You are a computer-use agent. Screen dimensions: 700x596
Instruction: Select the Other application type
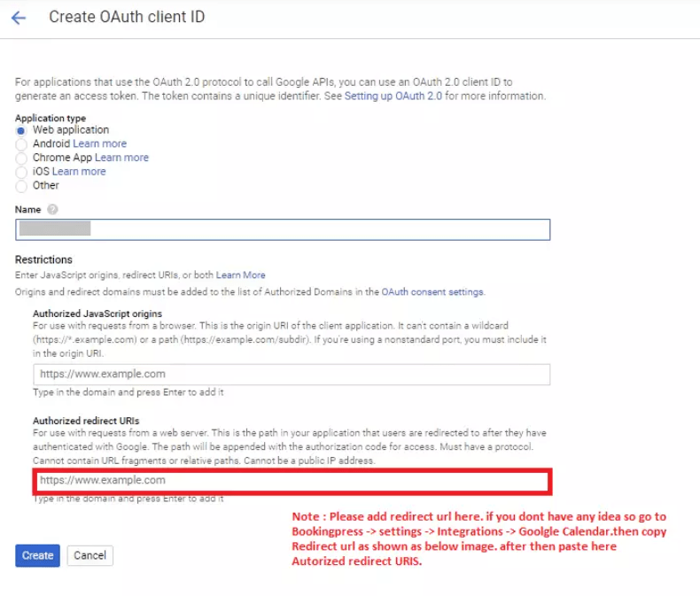click(21, 186)
